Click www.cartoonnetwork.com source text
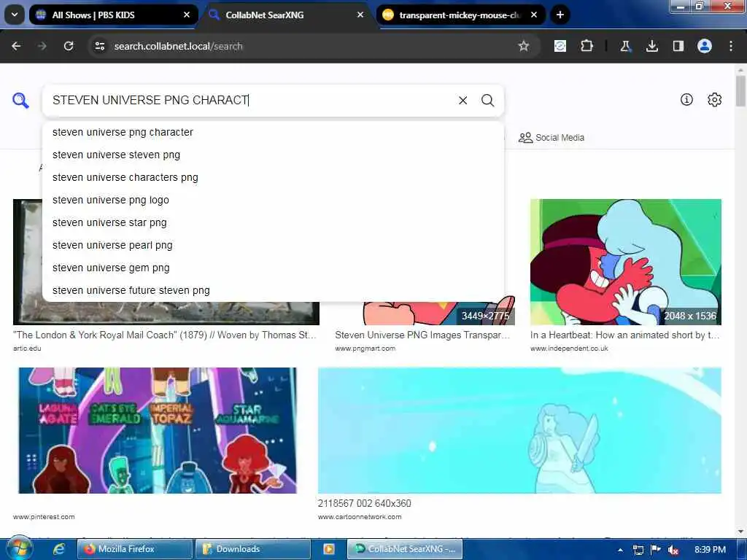Screen dimensions: 747x560 (360, 517)
